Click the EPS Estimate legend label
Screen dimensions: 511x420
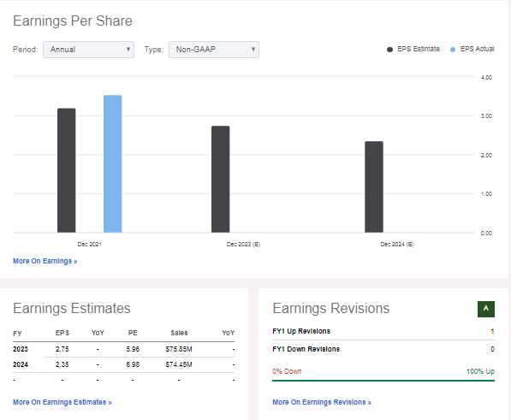click(419, 49)
